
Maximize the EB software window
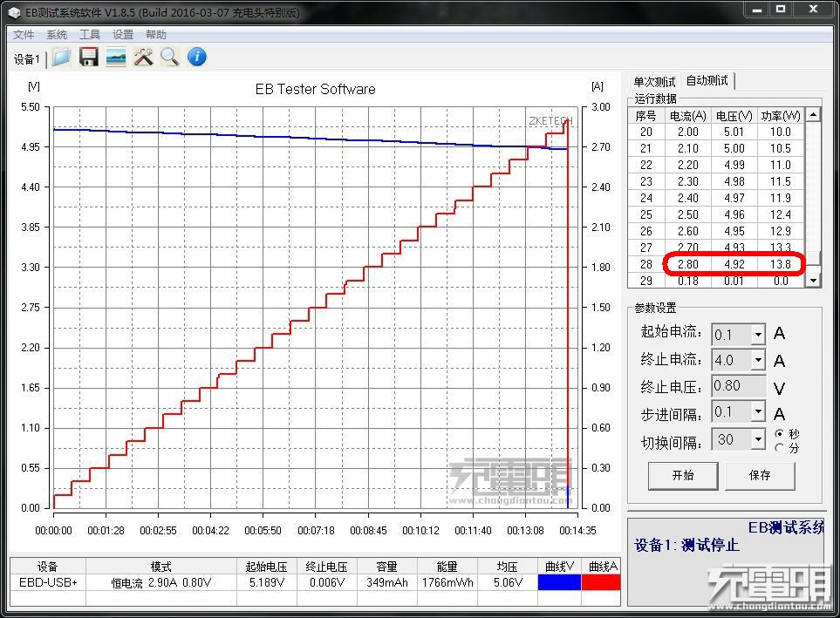[x=781, y=9]
